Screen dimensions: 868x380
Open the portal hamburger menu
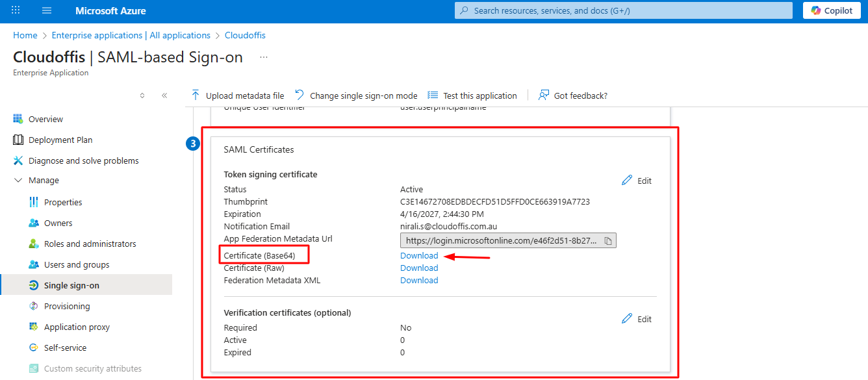tap(47, 10)
